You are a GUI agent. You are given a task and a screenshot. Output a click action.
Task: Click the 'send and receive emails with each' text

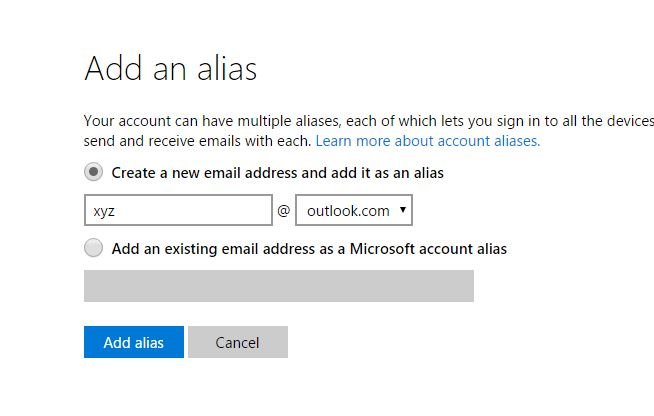(197, 141)
